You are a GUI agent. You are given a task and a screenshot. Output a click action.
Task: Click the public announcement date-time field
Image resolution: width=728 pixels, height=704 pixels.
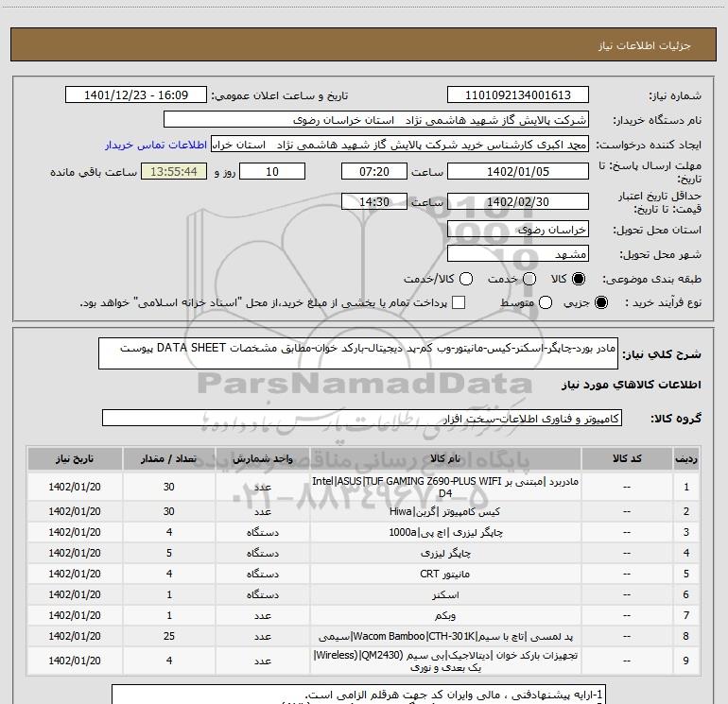141,96
